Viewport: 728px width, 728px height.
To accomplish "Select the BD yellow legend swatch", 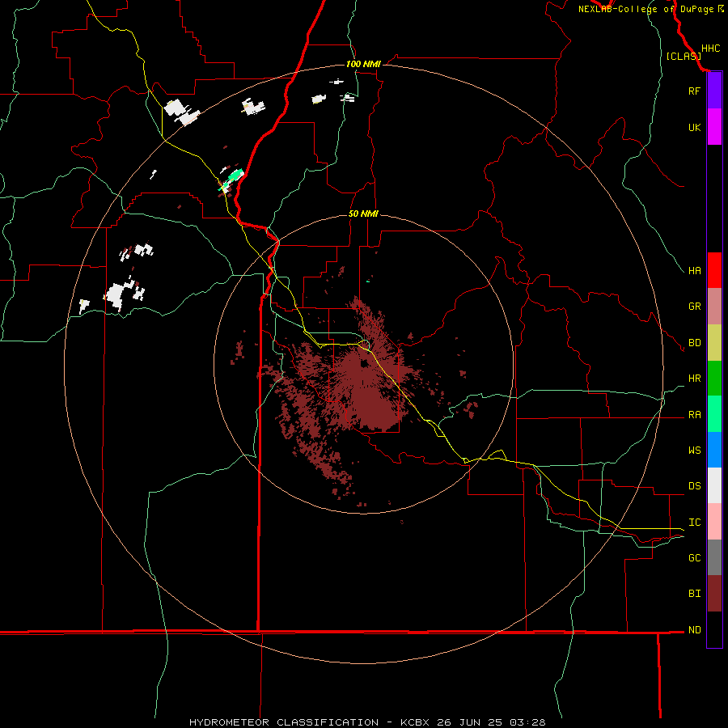I will 714,343.
